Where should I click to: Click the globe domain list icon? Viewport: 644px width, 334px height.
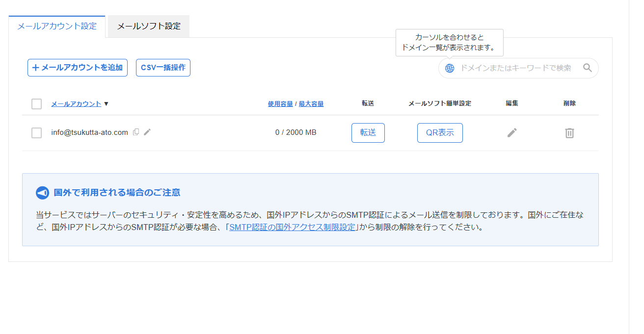click(x=450, y=68)
